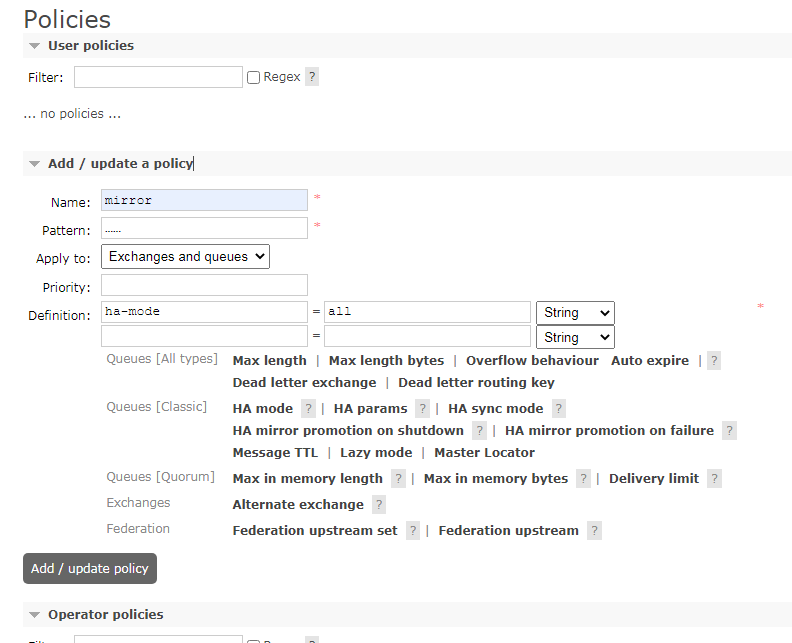Add the Dead letter exchange key
Image resolution: width=792 pixels, height=643 pixels.
[x=304, y=382]
